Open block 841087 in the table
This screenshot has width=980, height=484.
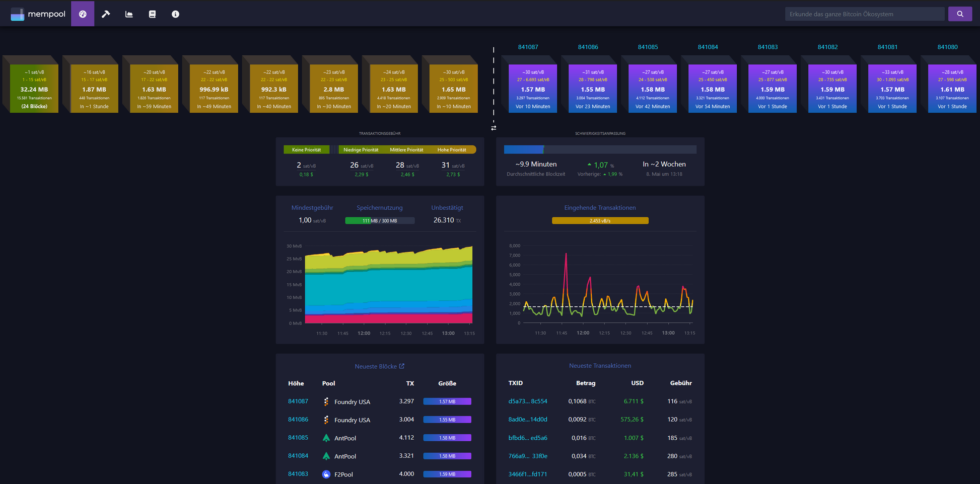298,401
